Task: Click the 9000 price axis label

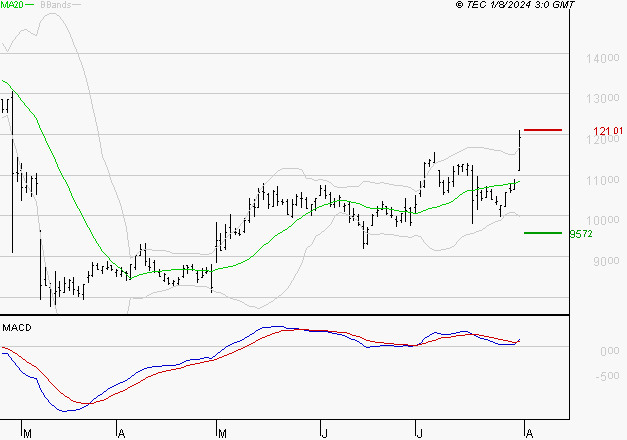Action: click(x=606, y=261)
